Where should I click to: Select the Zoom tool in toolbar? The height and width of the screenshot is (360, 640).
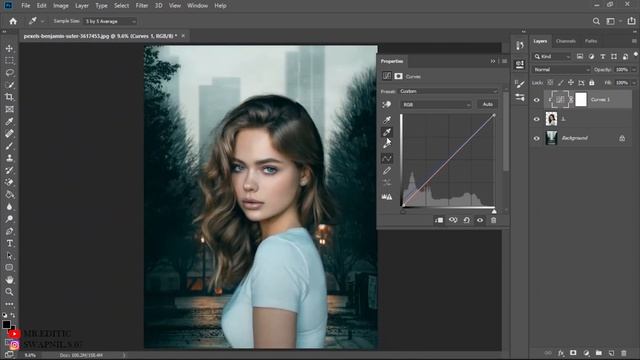9,292
